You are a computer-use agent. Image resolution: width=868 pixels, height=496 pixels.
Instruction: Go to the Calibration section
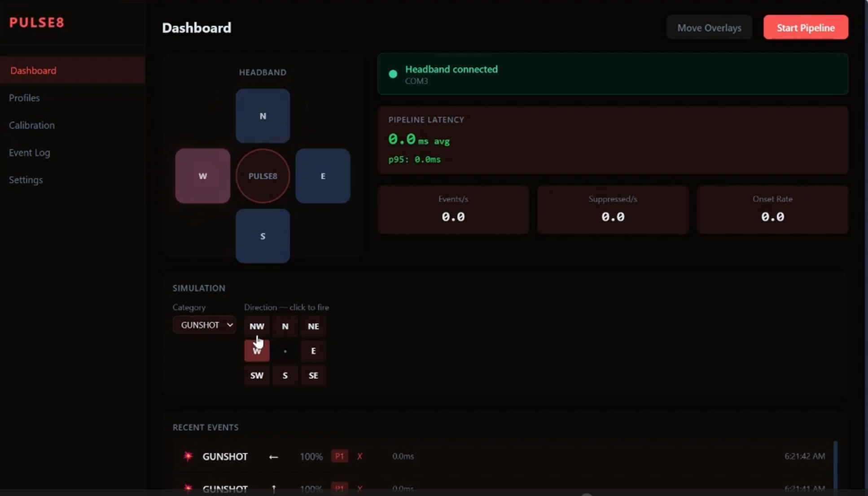click(x=32, y=125)
